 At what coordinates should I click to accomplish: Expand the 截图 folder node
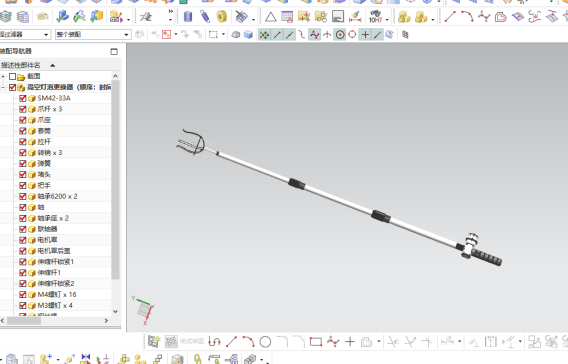coord(3,76)
